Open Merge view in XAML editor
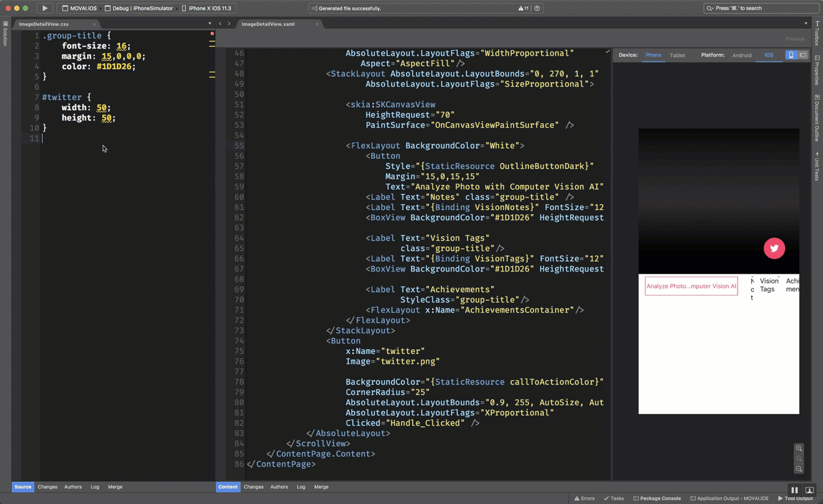 321,487
